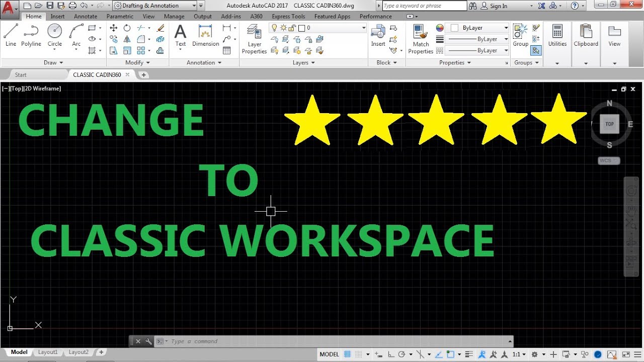
Task: Select the Polyline tool
Action: coord(31,35)
